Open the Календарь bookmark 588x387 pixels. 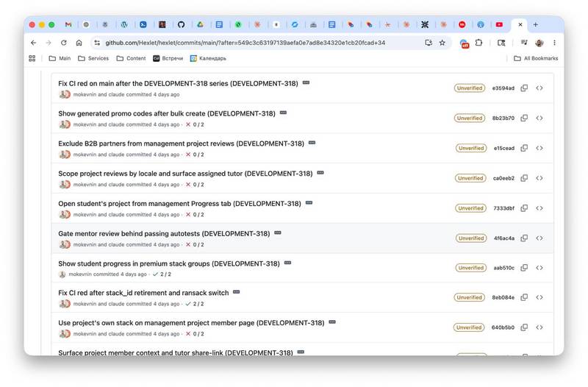point(208,58)
